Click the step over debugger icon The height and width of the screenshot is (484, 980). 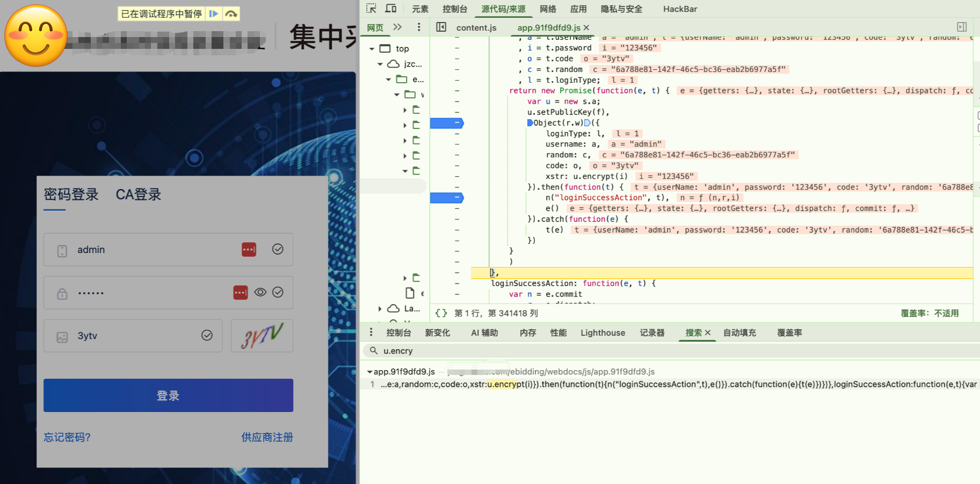click(x=231, y=14)
